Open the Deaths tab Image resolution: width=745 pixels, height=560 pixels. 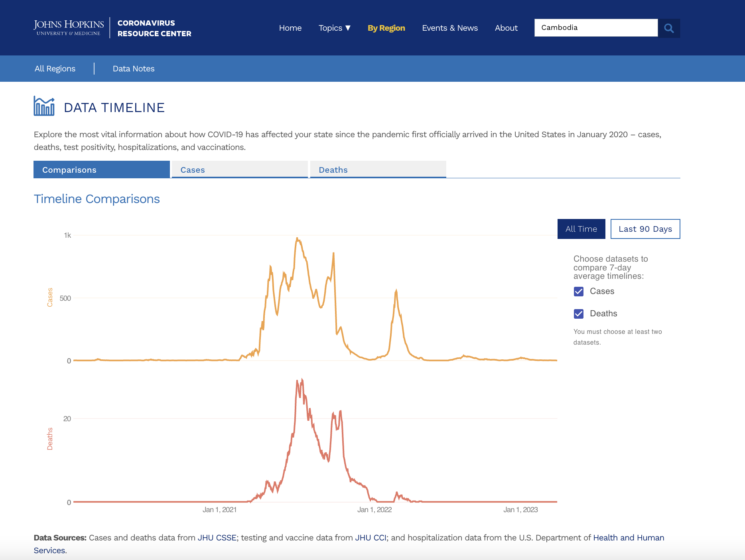pyautogui.click(x=378, y=170)
